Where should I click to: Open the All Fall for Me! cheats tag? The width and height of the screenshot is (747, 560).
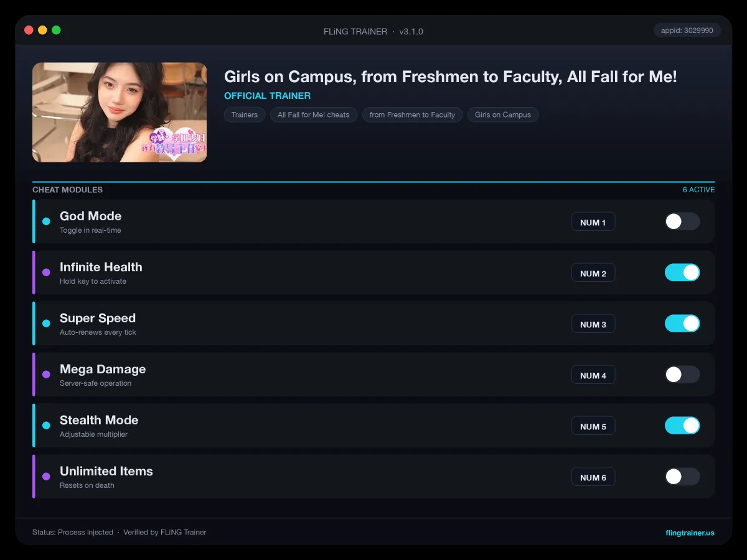[x=314, y=114]
